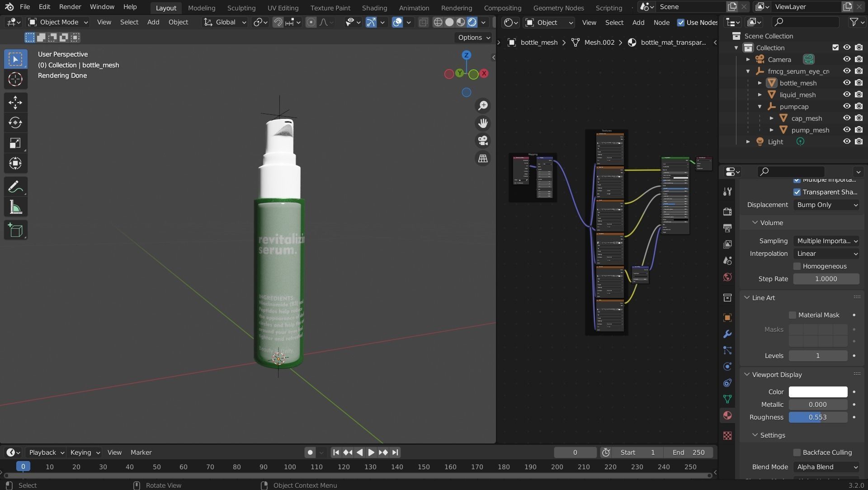This screenshot has width=868, height=490.
Task: Open the Output properties tab
Action: coord(727,228)
